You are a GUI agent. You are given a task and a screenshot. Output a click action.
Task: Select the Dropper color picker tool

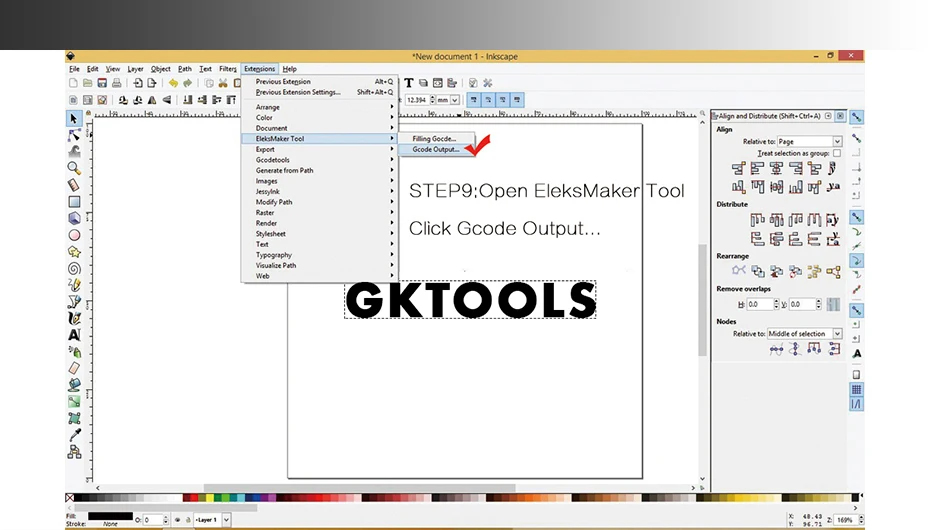click(74, 435)
